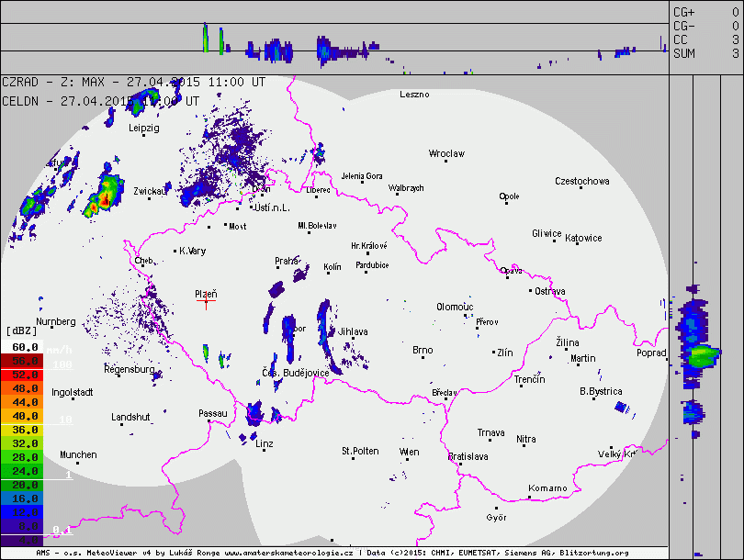Click the Wroclaw city dot
Viewport: 744px width, 560px height.
[x=445, y=161]
